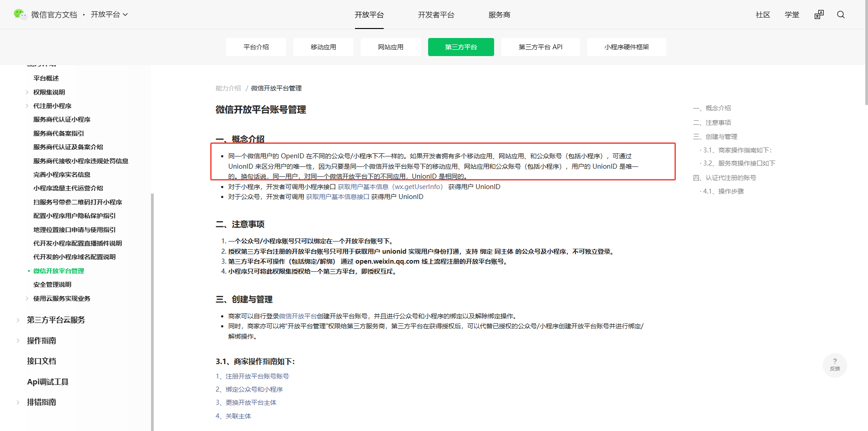Expand the 操作指南 section
The width and height of the screenshot is (868, 431).
click(18, 341)
